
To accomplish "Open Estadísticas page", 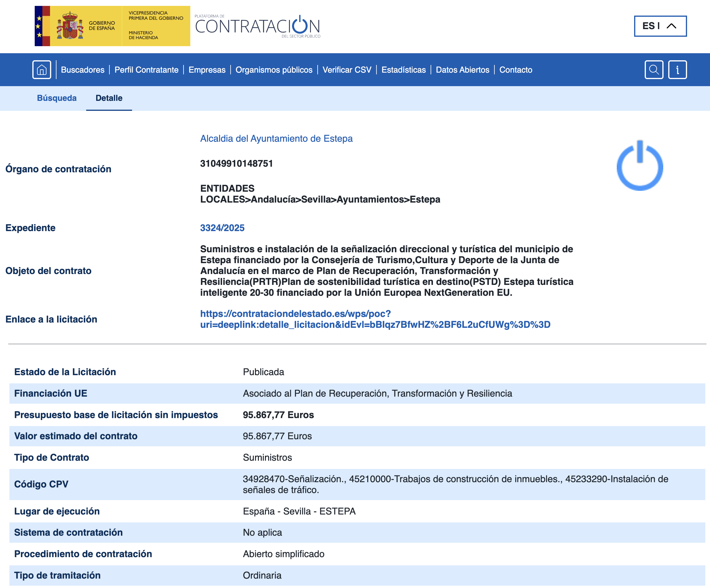I will [x=403, y=70].
